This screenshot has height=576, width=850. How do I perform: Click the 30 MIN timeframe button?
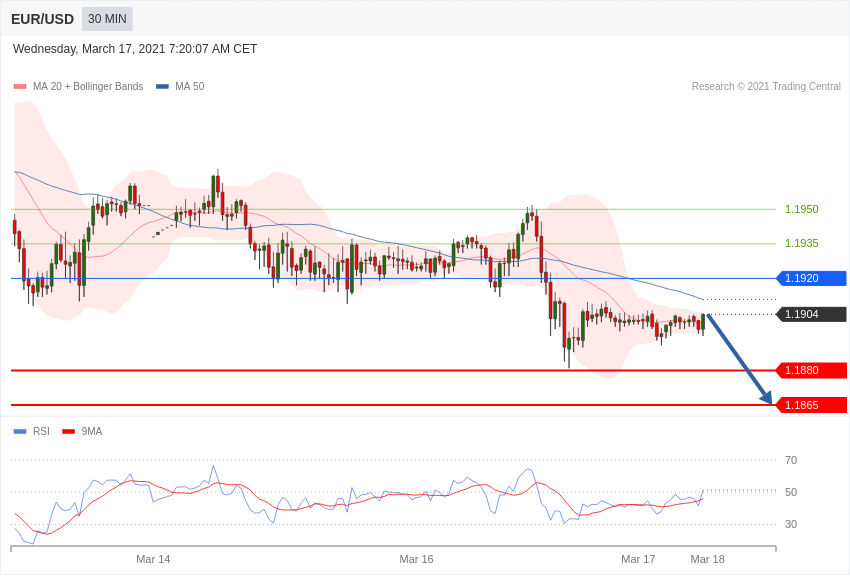107,19
